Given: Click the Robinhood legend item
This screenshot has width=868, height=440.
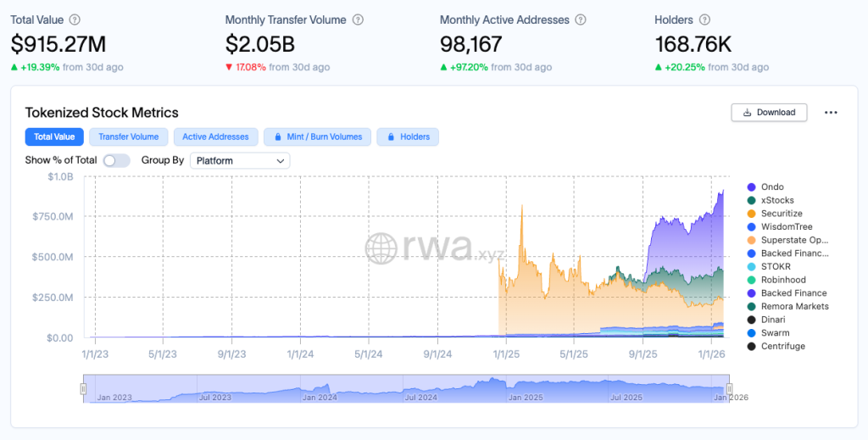Looking at the screenshot, I should (782, 280).
